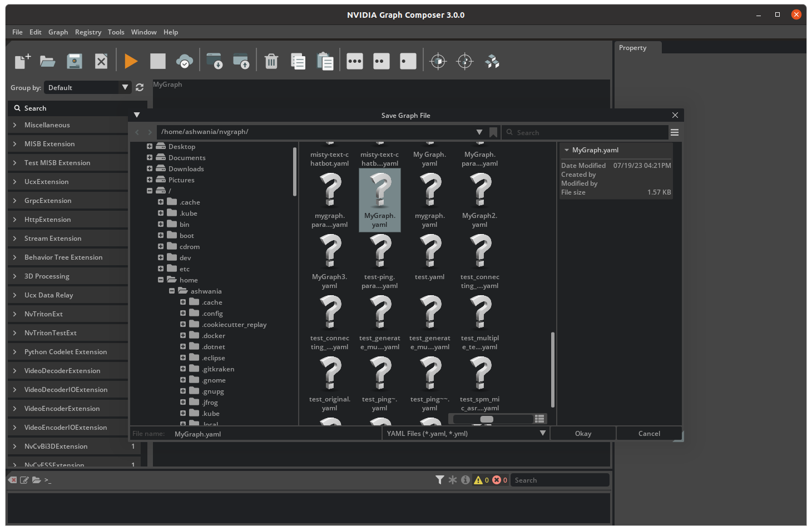
Task: Select the test.yaml file thumbnail
Action: 429,261
